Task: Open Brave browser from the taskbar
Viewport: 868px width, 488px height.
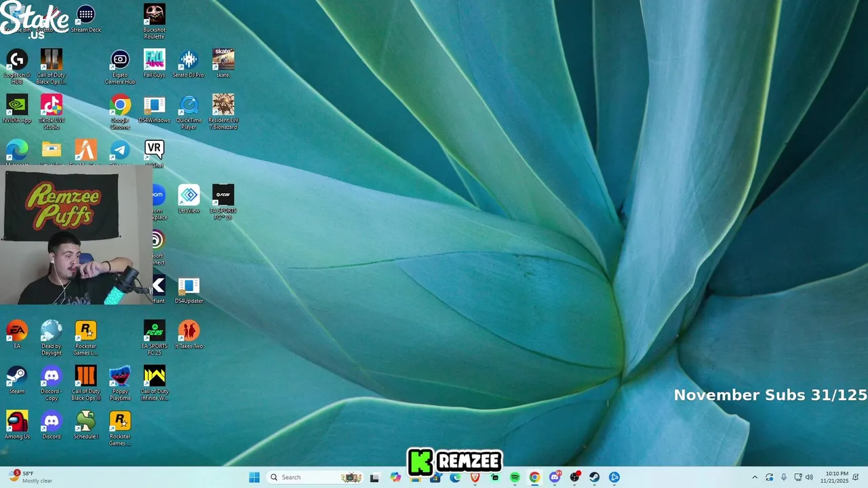Action: 475,477
